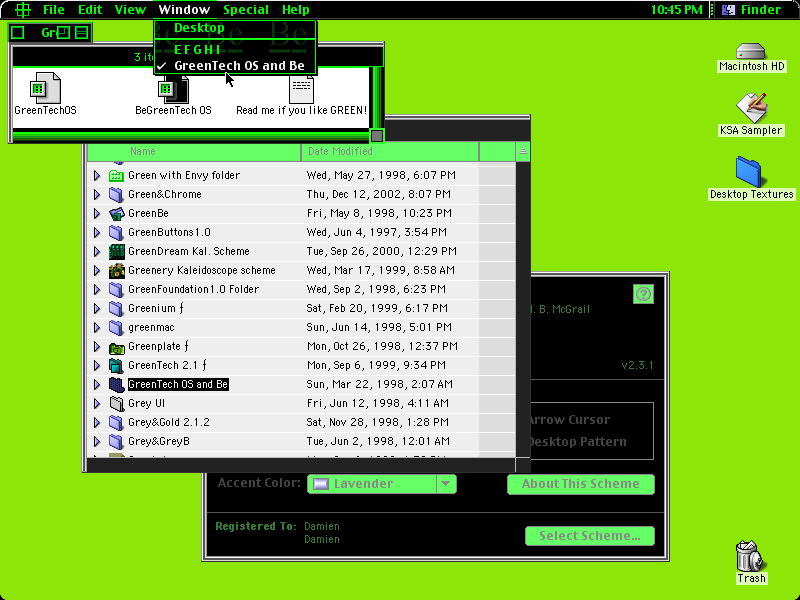Choose checked 'GreenTech OS and Be' in Window menu
800x600 pixels.
pos(235,66)
